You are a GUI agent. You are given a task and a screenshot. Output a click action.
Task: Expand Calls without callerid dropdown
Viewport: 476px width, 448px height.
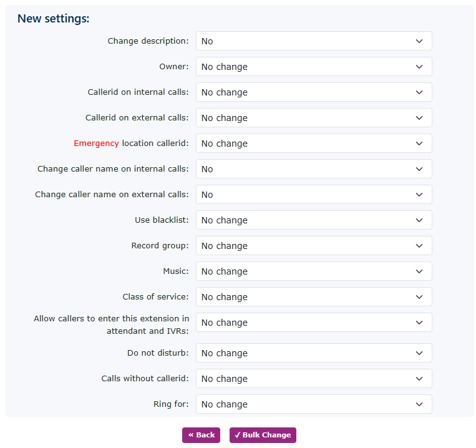tap(313, 379)
